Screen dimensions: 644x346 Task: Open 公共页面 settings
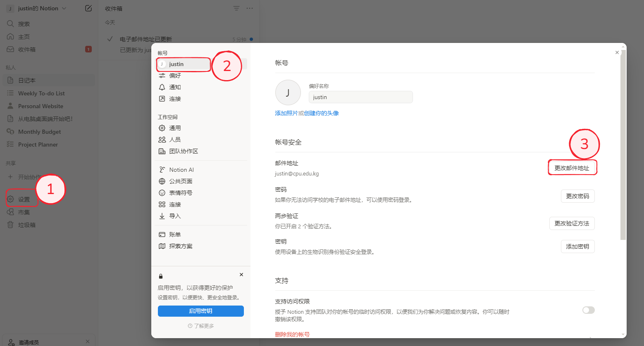(202, 181)
